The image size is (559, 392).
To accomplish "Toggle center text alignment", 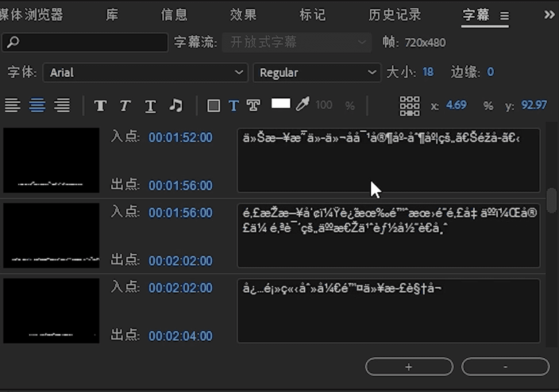I will coord(37,105).
